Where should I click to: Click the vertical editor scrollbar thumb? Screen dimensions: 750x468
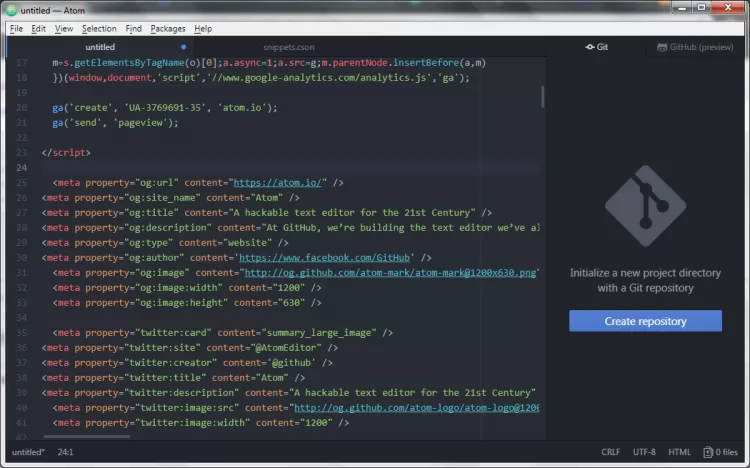(x=542, y=97)
